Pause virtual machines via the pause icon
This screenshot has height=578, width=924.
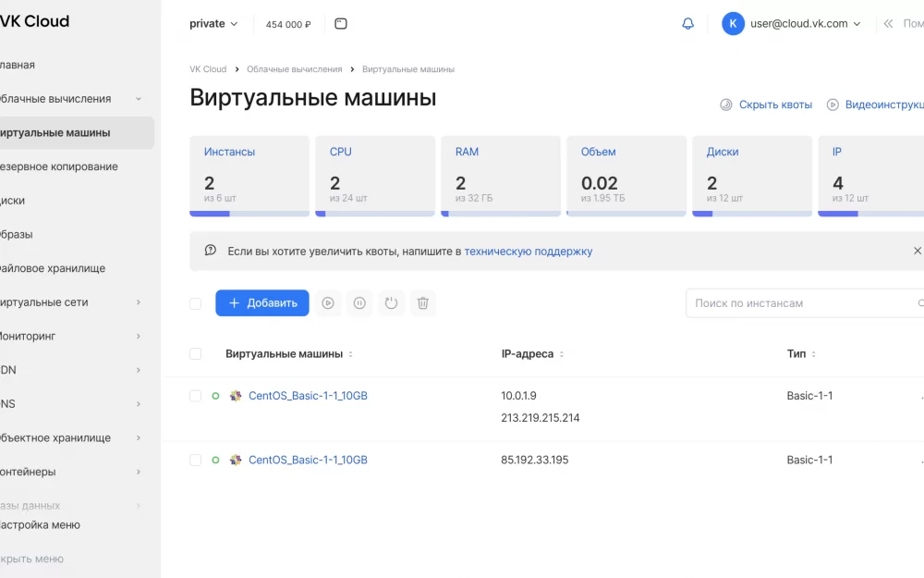pos(359,302)
